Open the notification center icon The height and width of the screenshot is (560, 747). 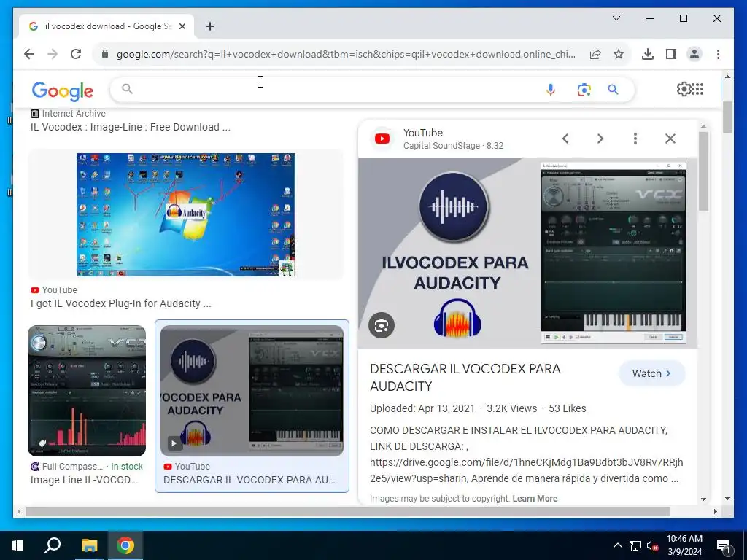724,545
